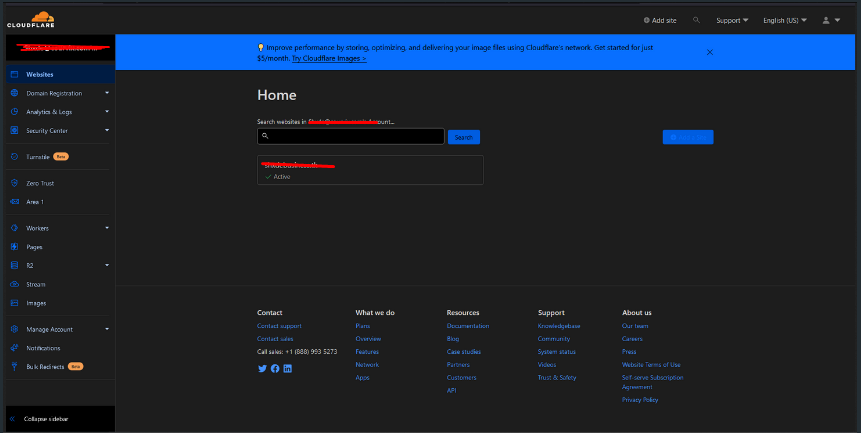Close the Cloudflare Images banner
The image size is (861, 433).
click(709, 52)
